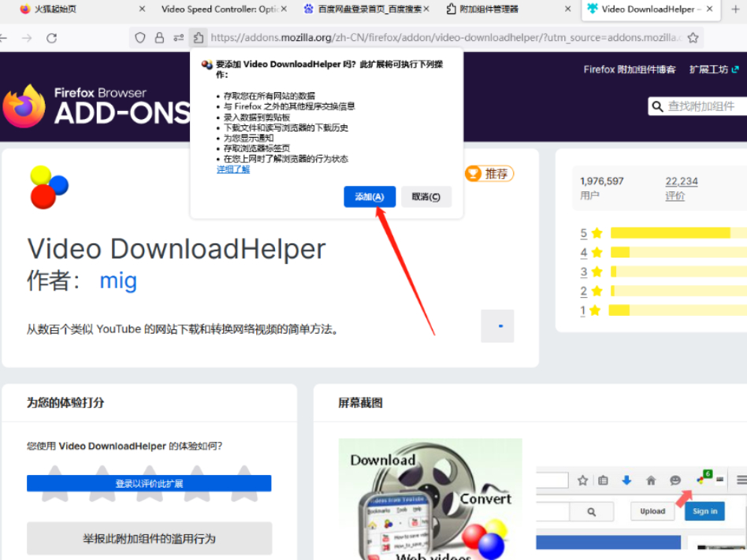The height and width of the screenshot is (560, 747).
Task: Click the 4-star rating bar
Action: (x=679, y=252)
